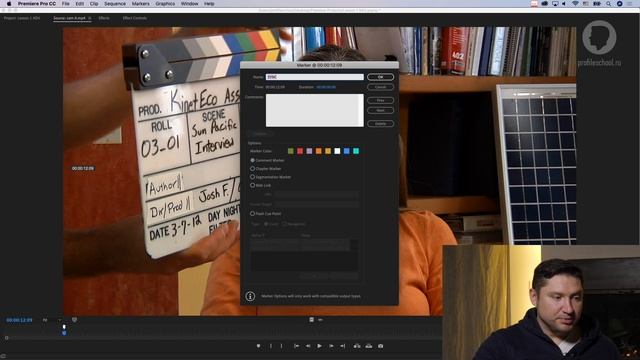The height and width of the screenshot is (360, 640).
Task: Open the Help menu
Action: pyautogui.click(x=209, y=4)
